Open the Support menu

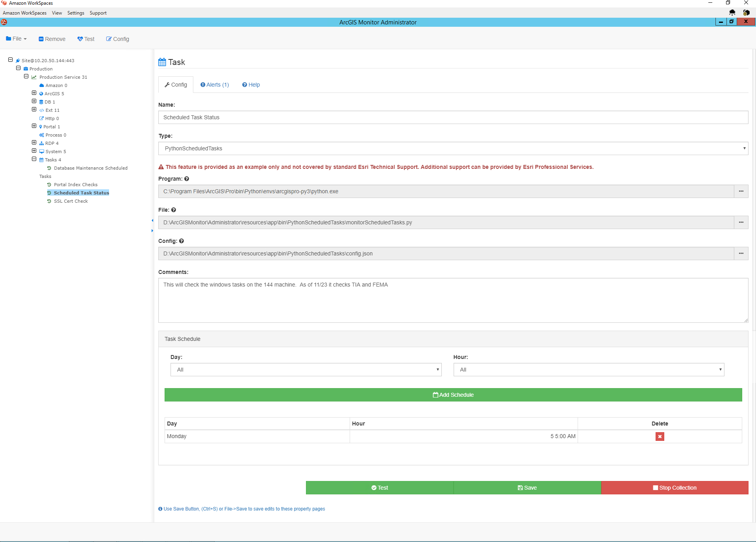tap(98, 13)
